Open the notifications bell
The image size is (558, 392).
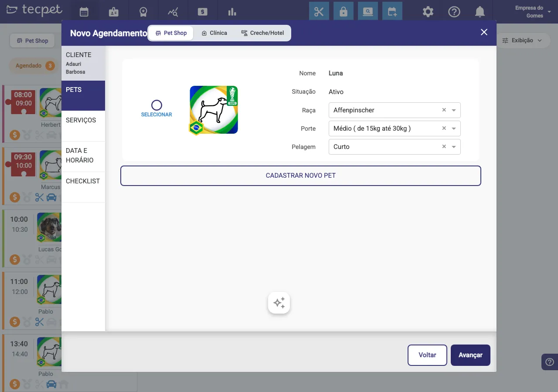point(480,12)
